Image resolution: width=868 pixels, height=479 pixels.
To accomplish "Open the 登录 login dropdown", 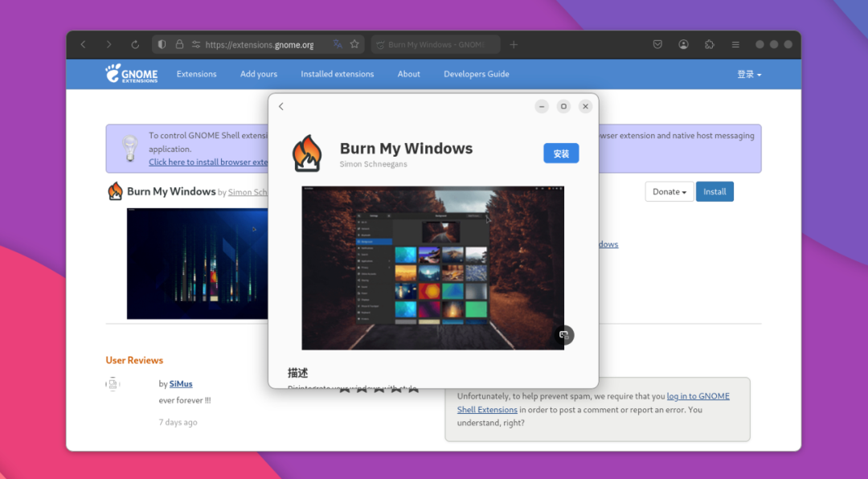I will click(x=749, y=74).
